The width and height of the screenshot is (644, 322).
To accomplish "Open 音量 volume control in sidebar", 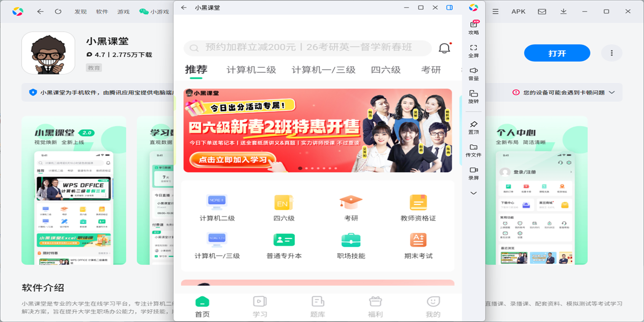I will point(473,74).
